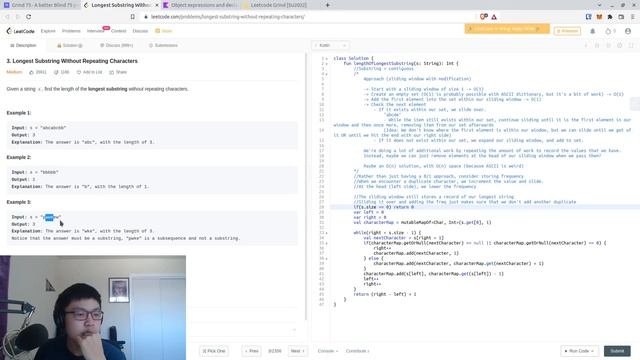This screenshot has height=360, width=640.
Task: Close the Longest Substring tab
Action: click(x=157, y=5)
